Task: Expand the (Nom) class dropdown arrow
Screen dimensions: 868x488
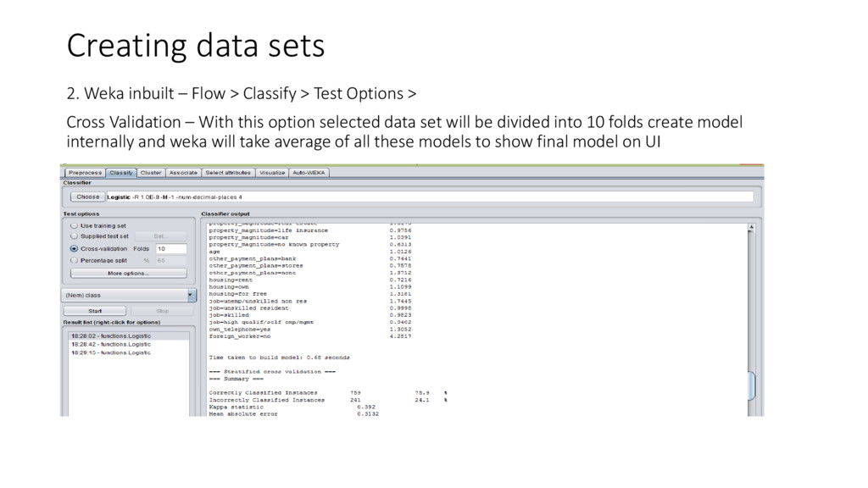Action: pyautogui.click(x=191, y=295)
